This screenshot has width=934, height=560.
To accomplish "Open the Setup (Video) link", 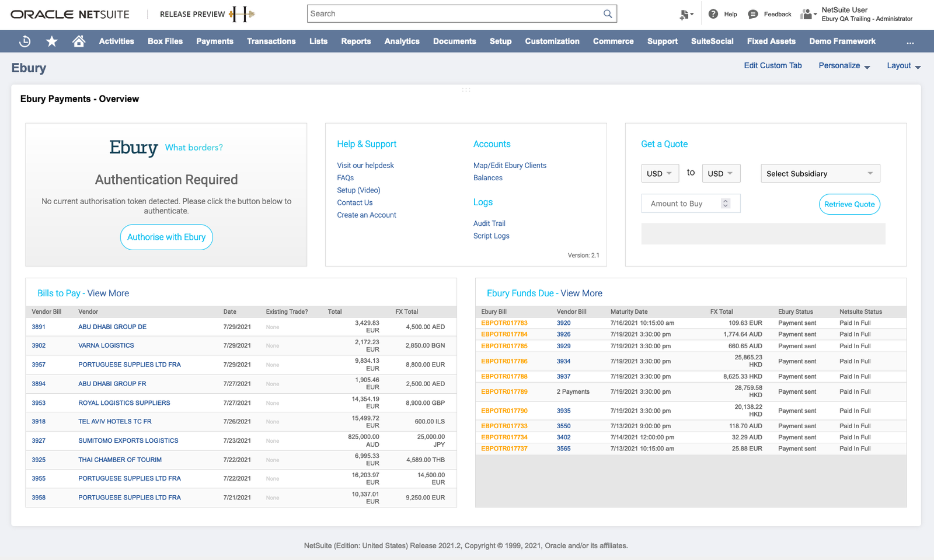I will click(358, 190).
